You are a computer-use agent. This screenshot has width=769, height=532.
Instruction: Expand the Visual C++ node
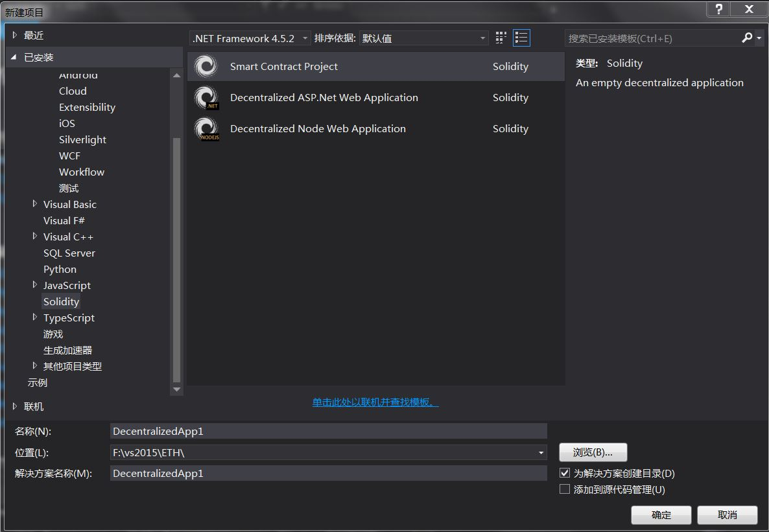[x=34, y=236]
